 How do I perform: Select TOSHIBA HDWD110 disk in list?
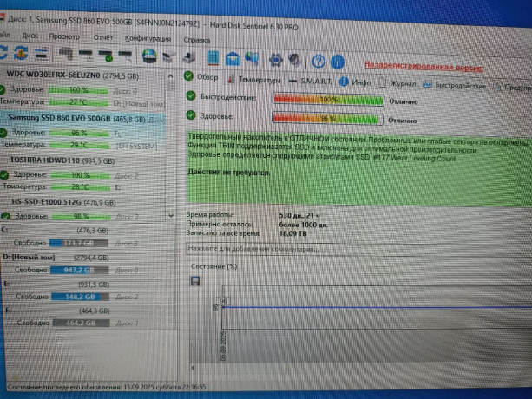(x=62, y=160)
